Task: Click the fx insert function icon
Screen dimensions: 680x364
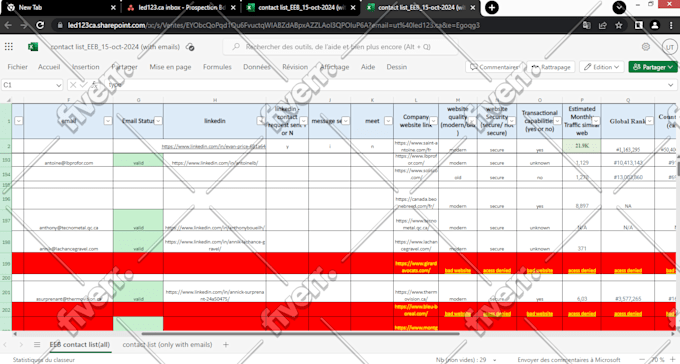Action: (x=94, y=85)
